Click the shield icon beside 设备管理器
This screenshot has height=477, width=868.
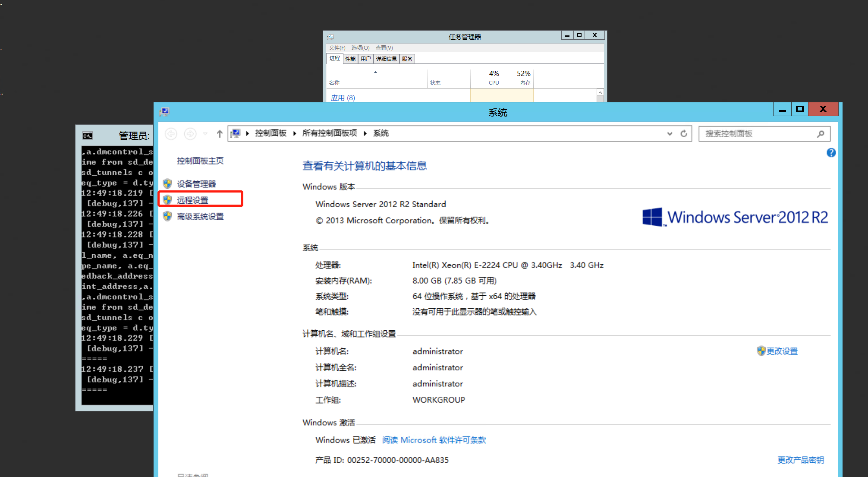pos(168,184)
